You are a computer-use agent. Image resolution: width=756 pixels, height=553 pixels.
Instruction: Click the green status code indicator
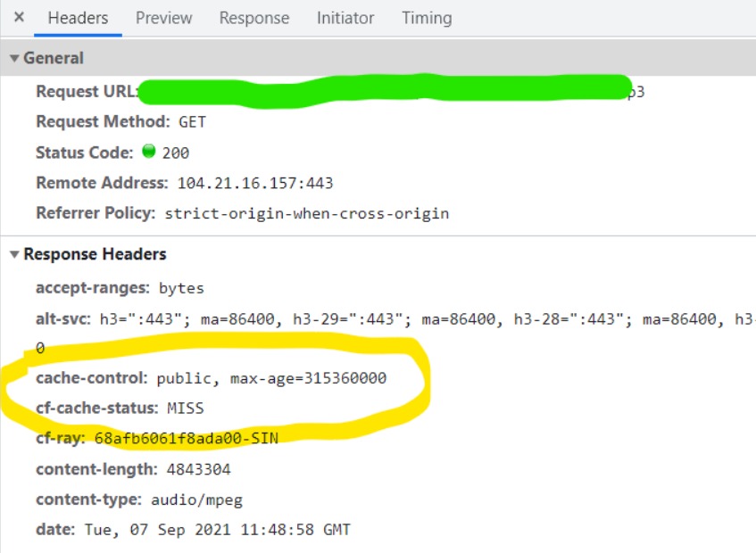point(149,152)
